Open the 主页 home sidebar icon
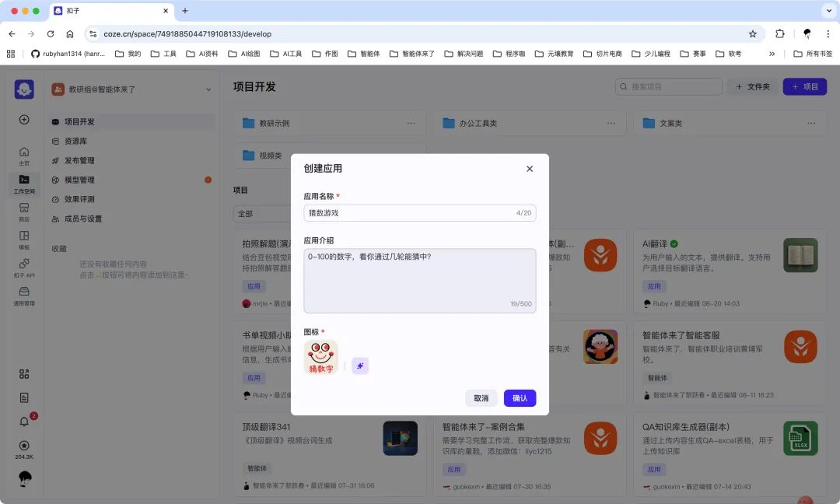 tap(24, 156)
